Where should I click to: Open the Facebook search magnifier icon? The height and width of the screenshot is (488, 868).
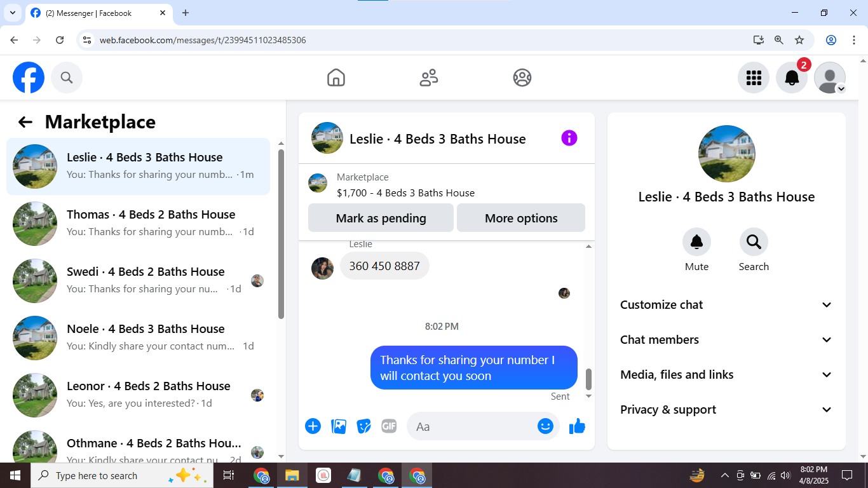pos(67,78)
